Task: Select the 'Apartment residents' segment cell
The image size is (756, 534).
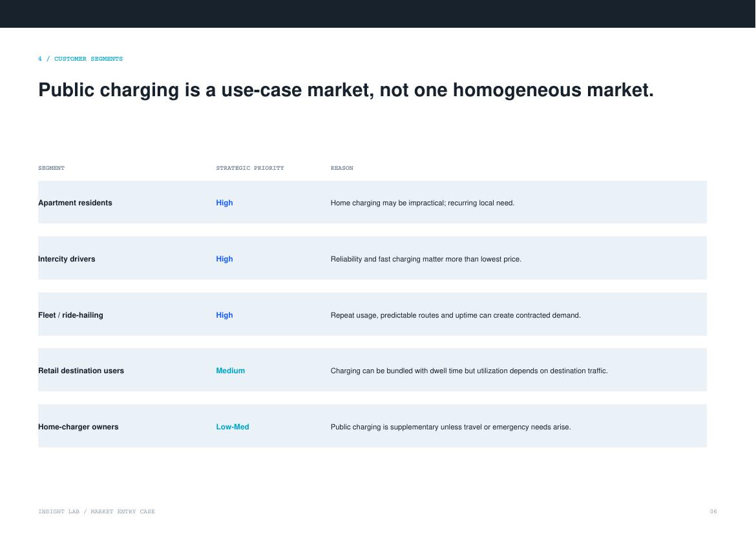Action: 75,203
